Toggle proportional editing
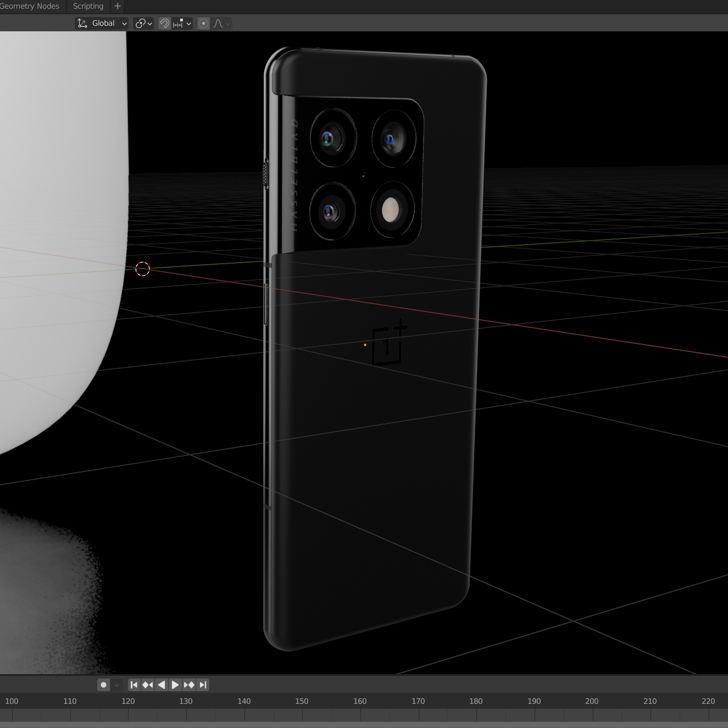The width and height of the screenshot is (728, 728). point(203,23)
